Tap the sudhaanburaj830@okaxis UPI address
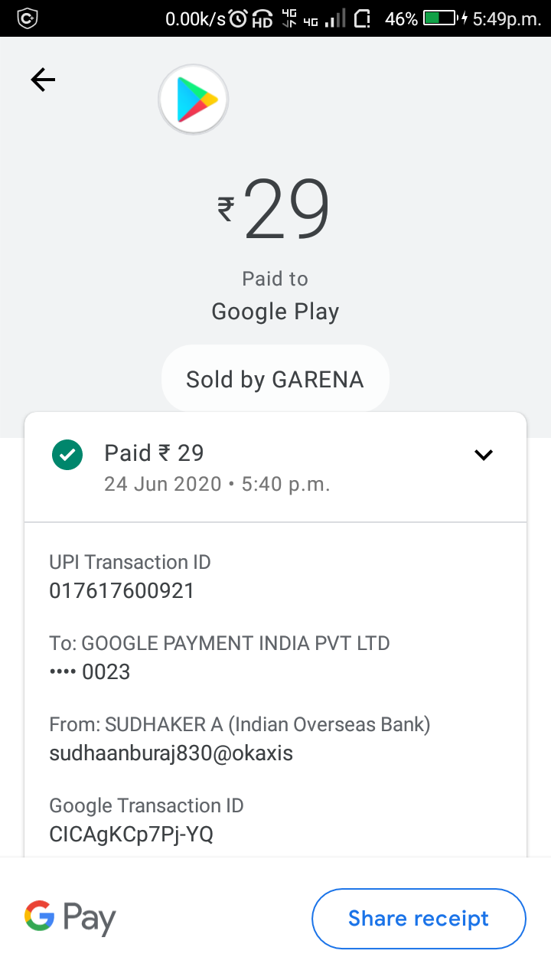This screenshot has height=980, width=551. click(171, 753)
